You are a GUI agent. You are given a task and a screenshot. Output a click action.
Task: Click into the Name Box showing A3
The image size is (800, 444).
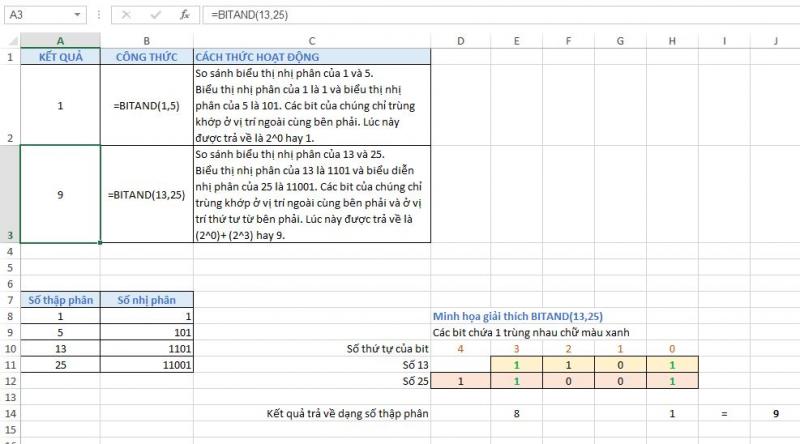(x=38, y=15)
